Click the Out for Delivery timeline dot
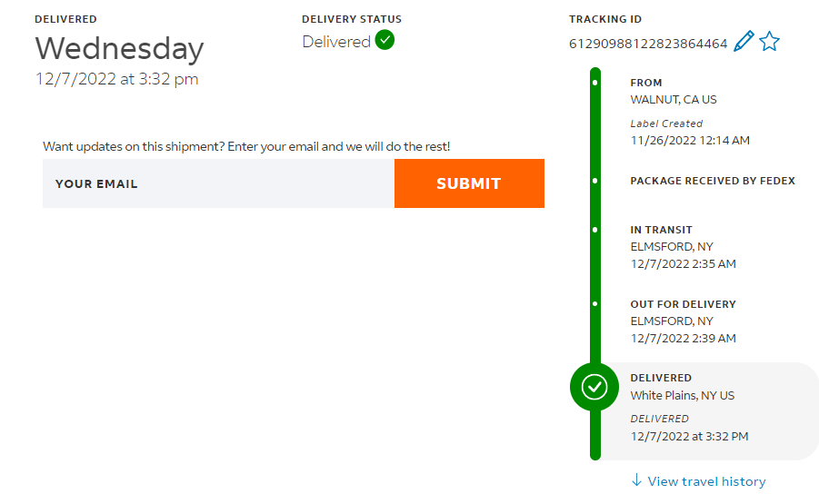 pyautogui.click(x=594, y=304)
